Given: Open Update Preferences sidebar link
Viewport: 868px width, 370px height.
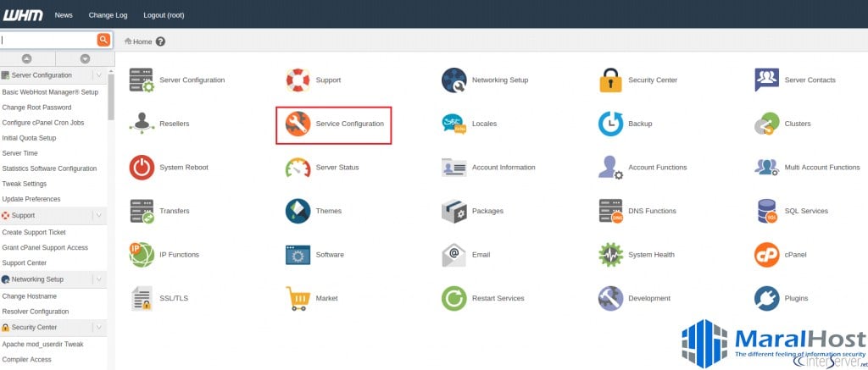Looking at the screenshot, I should tap(31, 199).
